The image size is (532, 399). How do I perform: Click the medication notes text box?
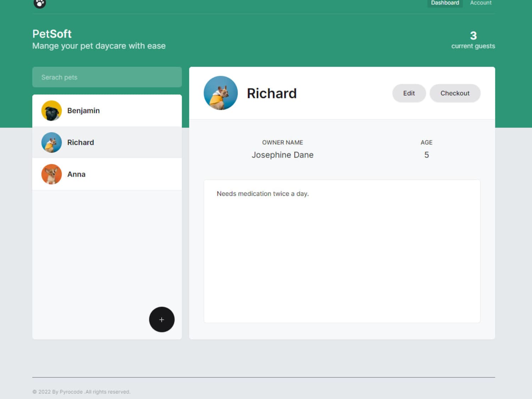coord(342,251)
